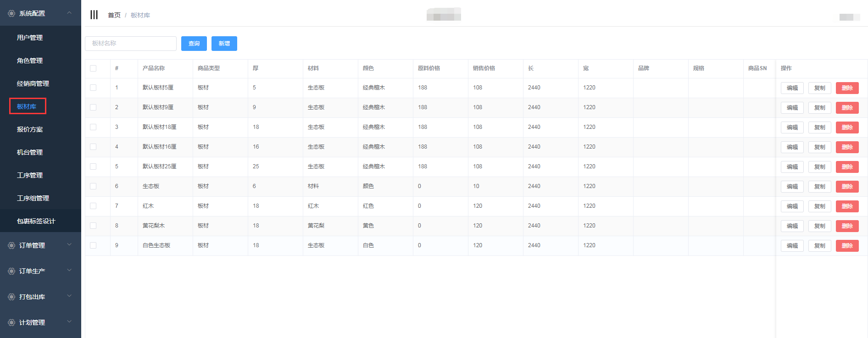Collapse the 系统配置 menu chevron
The image size is (868, 338).
(x=69, y=13)
